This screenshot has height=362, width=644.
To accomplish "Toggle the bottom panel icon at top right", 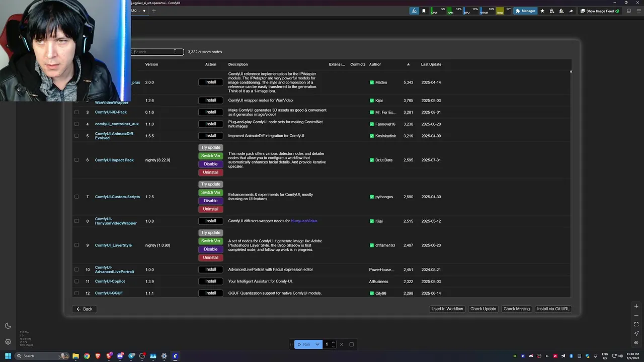I will (x=628, y=11).
